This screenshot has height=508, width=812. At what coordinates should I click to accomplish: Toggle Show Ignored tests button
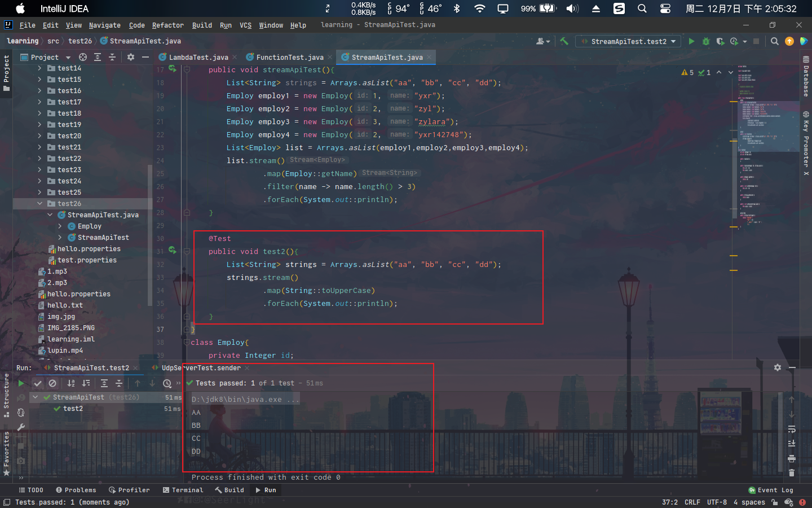click(x=52, y=383)
